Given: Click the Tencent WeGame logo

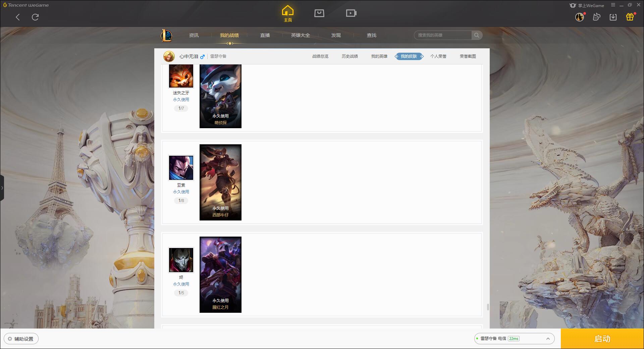Looking at the screenshot, I should pos(26,5).
